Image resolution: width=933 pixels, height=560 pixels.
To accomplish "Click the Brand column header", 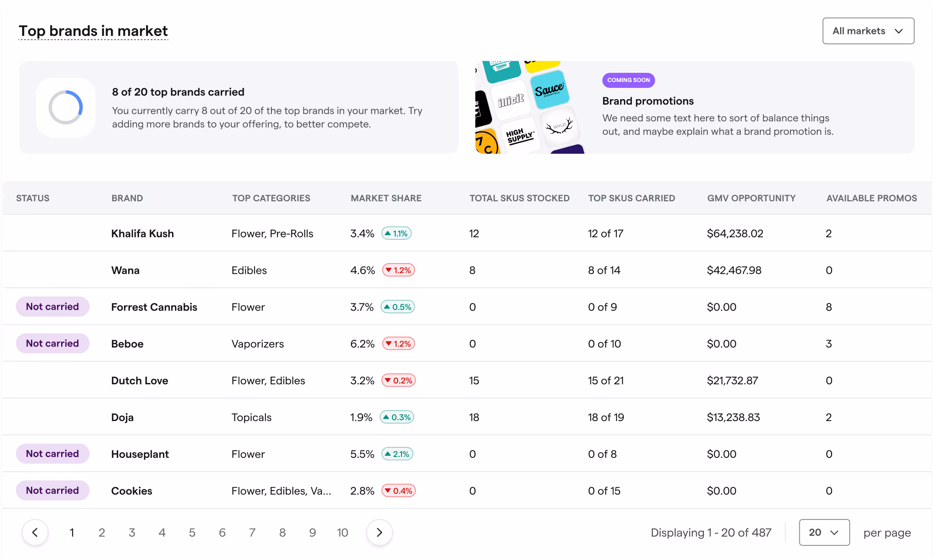I will pos(127,198).
